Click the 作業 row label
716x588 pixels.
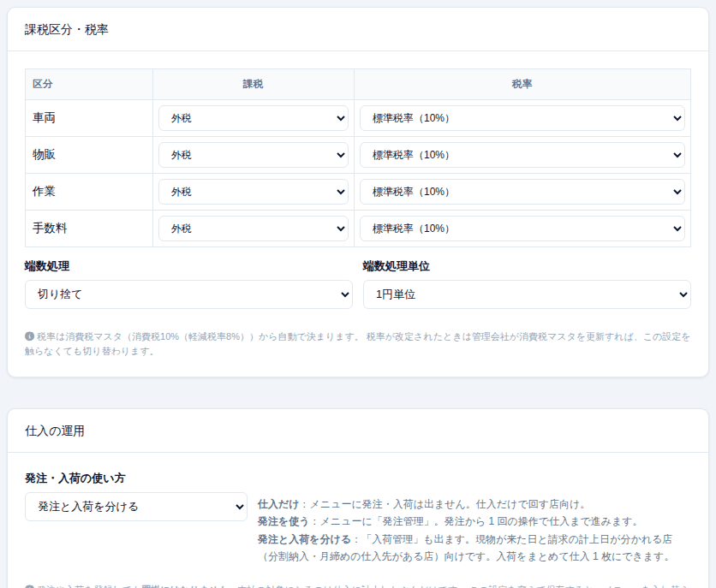[x=44, y=192]
